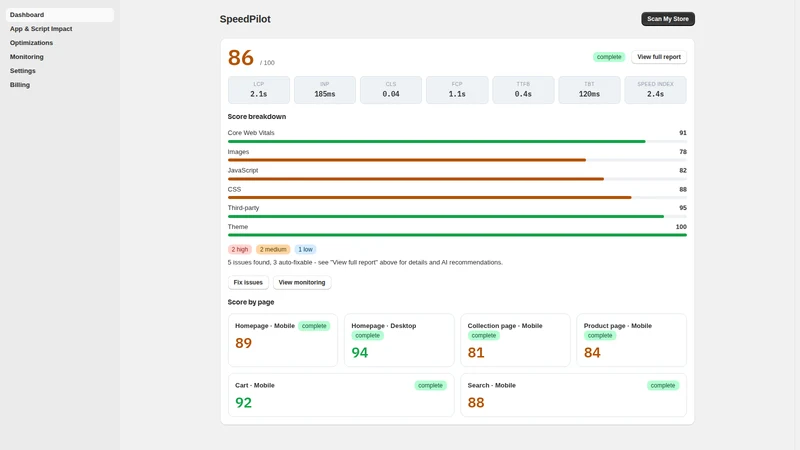Click the overall score 86

coord(241,58)
